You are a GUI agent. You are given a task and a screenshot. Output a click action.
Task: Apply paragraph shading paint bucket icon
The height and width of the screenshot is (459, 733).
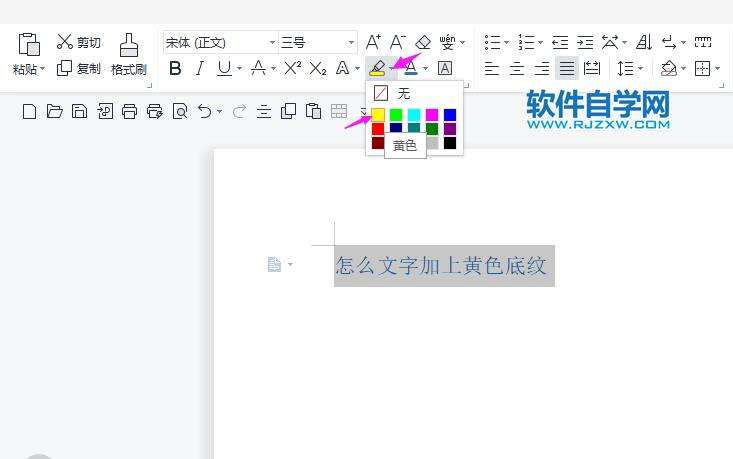(x=668, y=69)
